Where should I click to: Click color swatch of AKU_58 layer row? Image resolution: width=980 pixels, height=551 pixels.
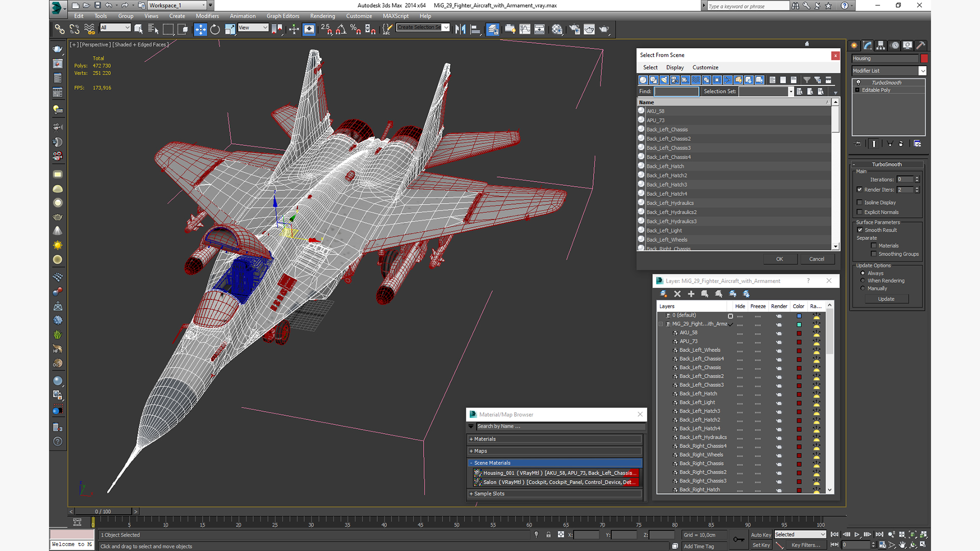click(799, 333)
